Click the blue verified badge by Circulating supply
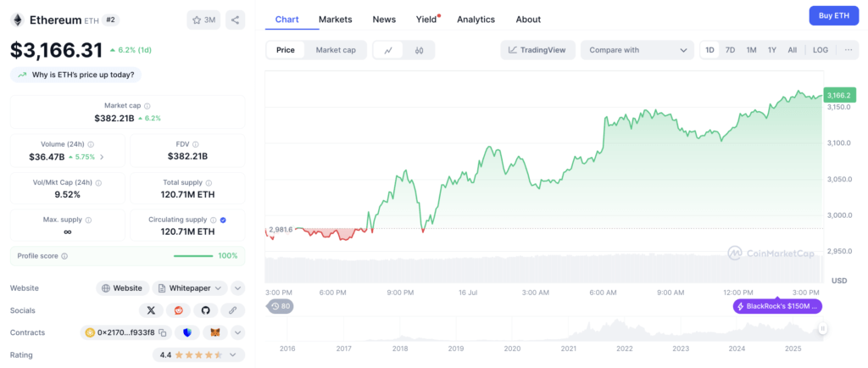Viewport: 868px width, 368px height. point(223,220)
